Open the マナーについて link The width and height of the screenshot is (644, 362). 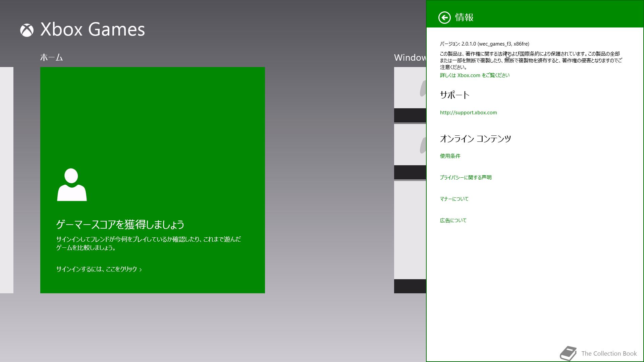(x=454, y=199)
